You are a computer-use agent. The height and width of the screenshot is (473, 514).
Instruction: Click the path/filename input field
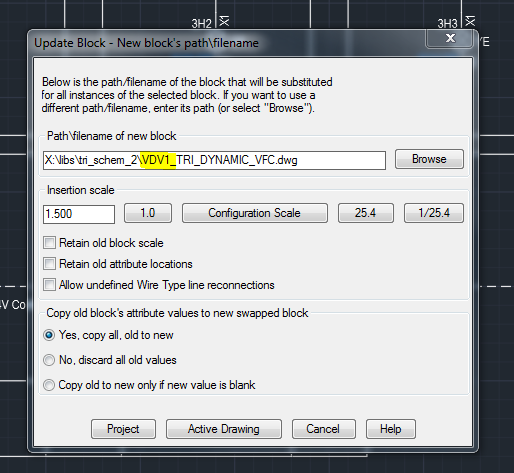pyautogui.click(x=214, y=160)
